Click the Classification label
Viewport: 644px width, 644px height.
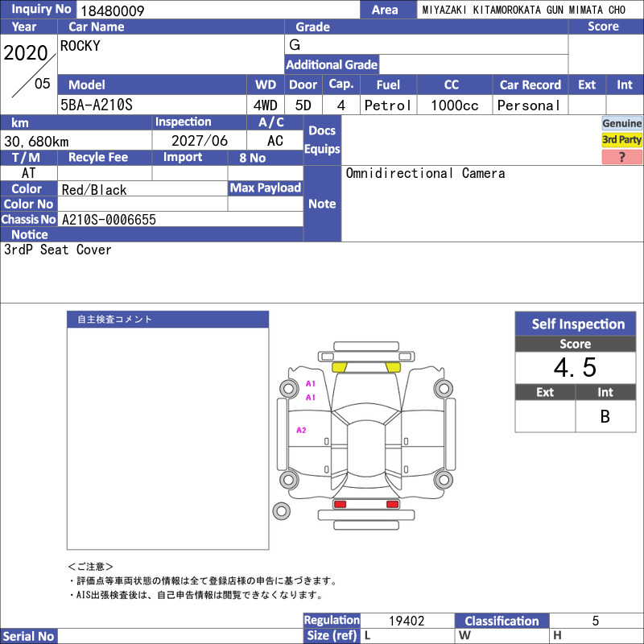point(502,621)
